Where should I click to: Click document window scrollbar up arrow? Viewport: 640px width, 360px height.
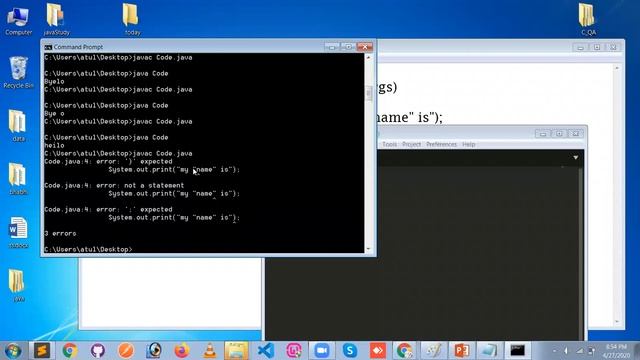(x=617, y=68)
